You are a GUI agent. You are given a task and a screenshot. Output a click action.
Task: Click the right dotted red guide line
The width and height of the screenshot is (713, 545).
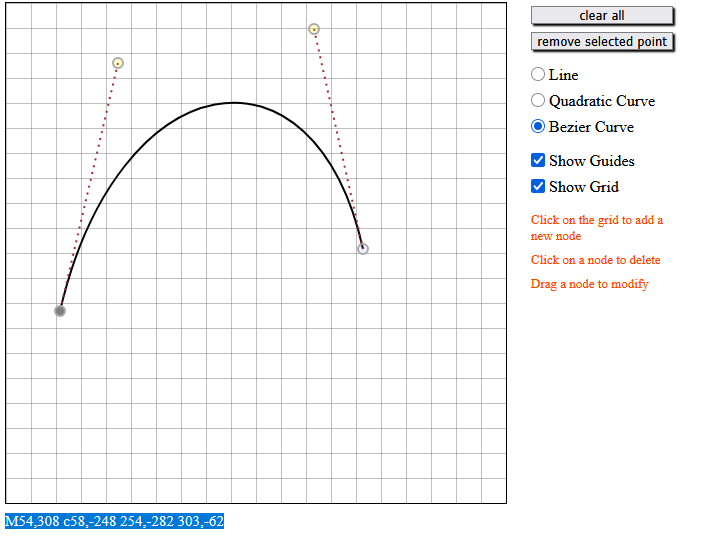(x=338, y=138)
